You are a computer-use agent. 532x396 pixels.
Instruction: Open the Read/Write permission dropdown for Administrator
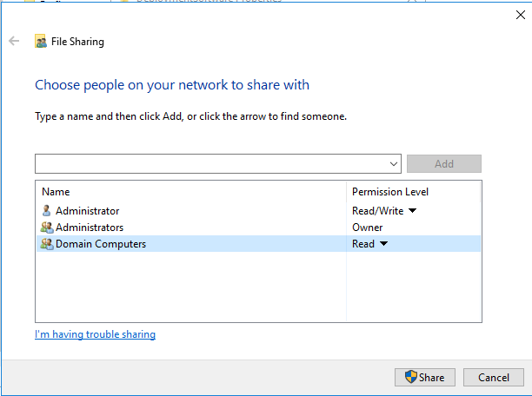pyautogui.click(x=412, y=211)
